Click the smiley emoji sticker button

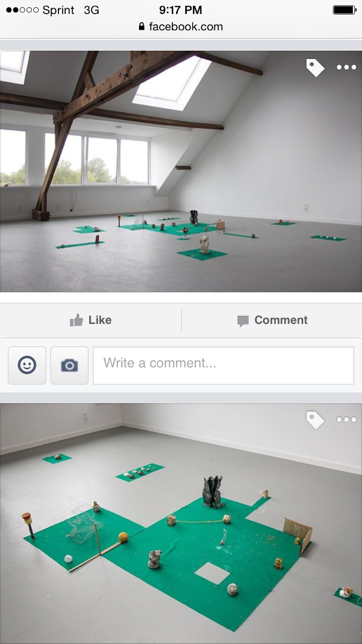pos(27,365)
